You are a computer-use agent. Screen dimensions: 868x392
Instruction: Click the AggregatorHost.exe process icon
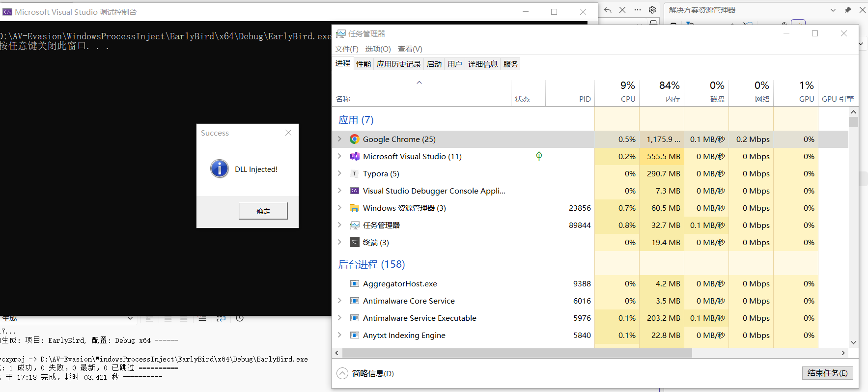354,284
